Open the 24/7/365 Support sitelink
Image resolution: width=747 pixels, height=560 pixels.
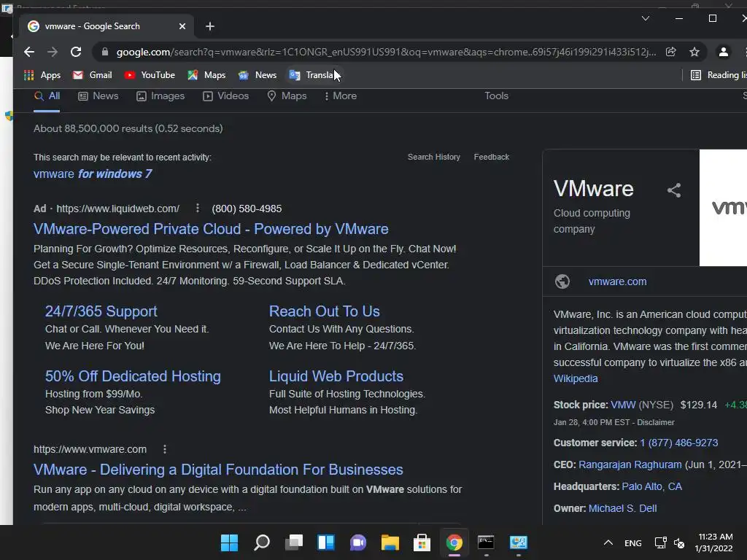101,311
